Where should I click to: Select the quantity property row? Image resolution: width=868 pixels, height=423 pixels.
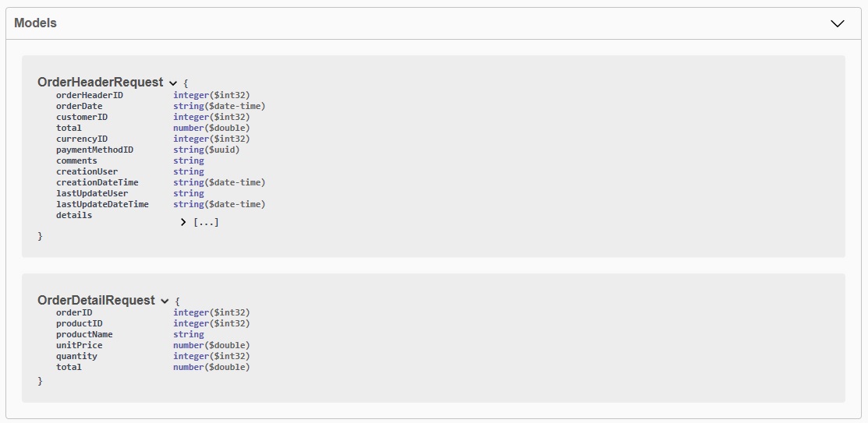click(x=153, y=356)
